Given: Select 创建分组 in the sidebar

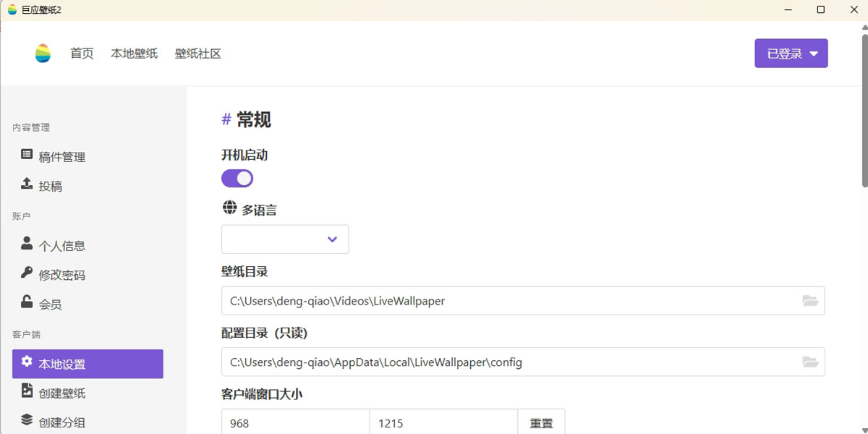Looking at the screenshot, I should (88, 422).
